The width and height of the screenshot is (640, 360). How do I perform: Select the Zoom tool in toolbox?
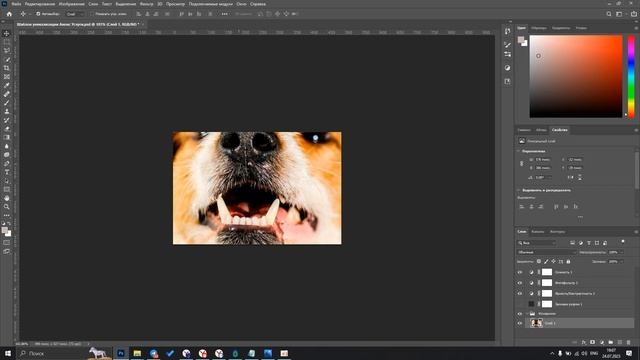coord(7,207)
